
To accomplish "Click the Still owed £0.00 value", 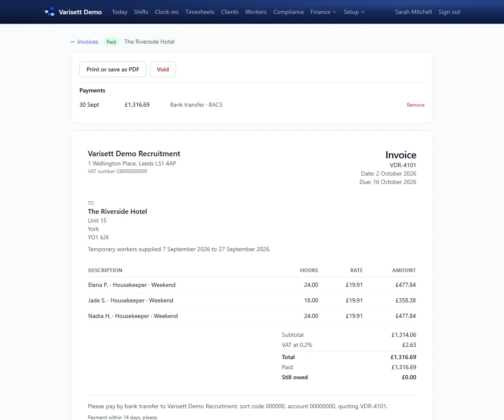I will tap(409, 377).
